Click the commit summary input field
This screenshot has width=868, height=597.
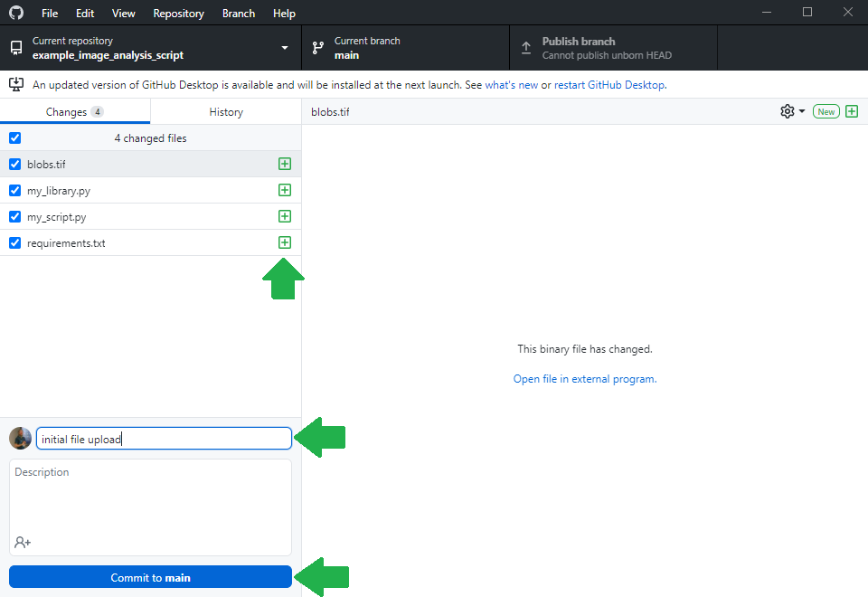coord(163,439)
